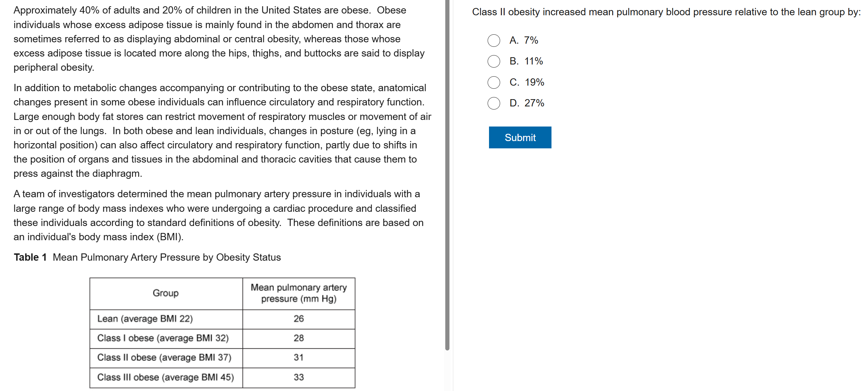The width and height of the screenshot is (868, 391).
Task: Choose the radio button for option B
Action: point(494,61)
